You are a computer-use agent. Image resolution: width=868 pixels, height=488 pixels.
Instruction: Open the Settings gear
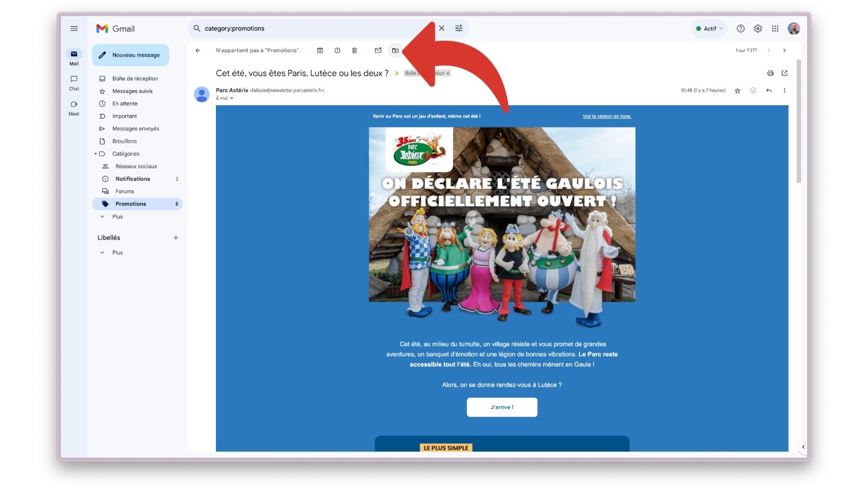758,29
